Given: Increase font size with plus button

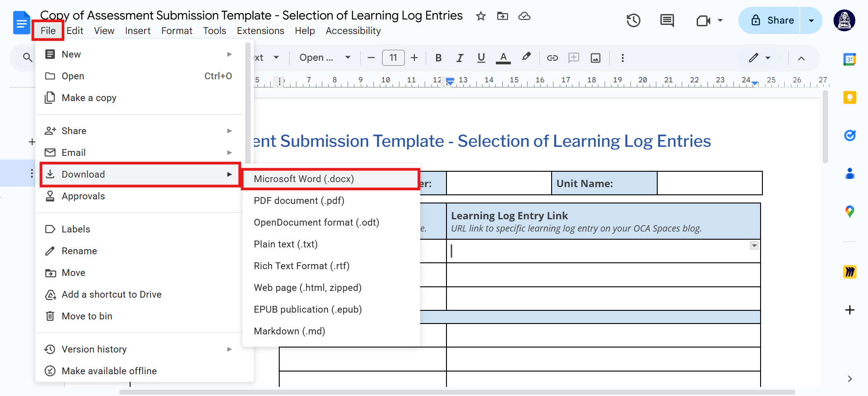Looking at the screenshot, I should 414,58.
